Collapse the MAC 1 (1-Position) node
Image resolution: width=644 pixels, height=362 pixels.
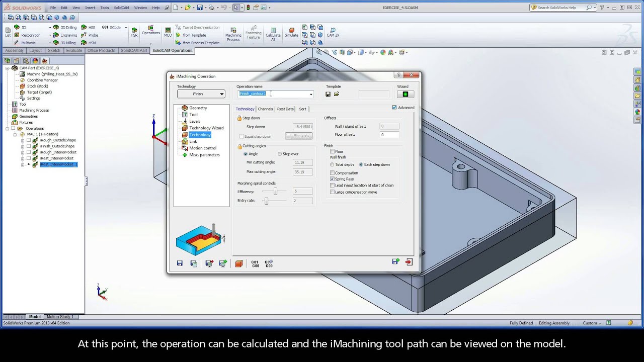click(14, 134)
